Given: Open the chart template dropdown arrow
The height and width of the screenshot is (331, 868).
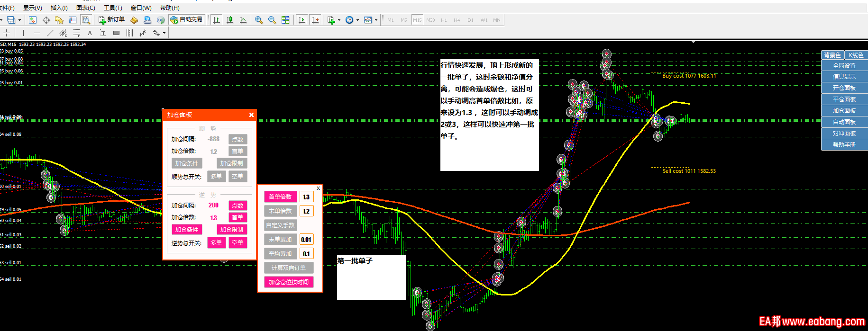Looking at the screenshot, I should tap(376, 20).
